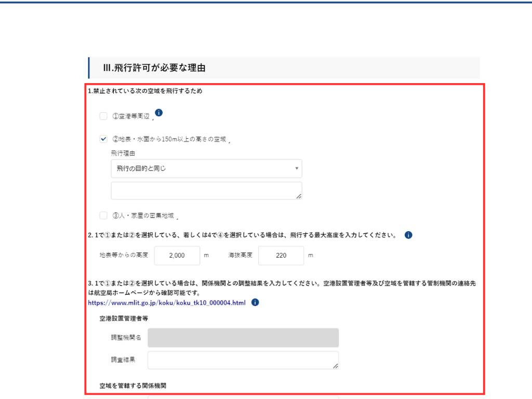Click the 海抜高度 field showing 220
Viewport: 532px width, 399px height.
(281, 256)
